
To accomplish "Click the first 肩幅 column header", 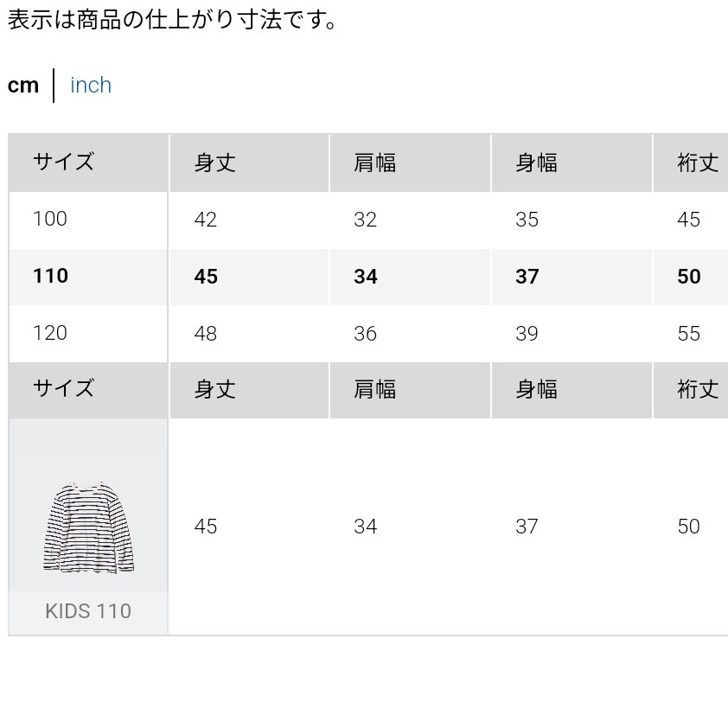I will pyautogui.click(x=410, y=163).
